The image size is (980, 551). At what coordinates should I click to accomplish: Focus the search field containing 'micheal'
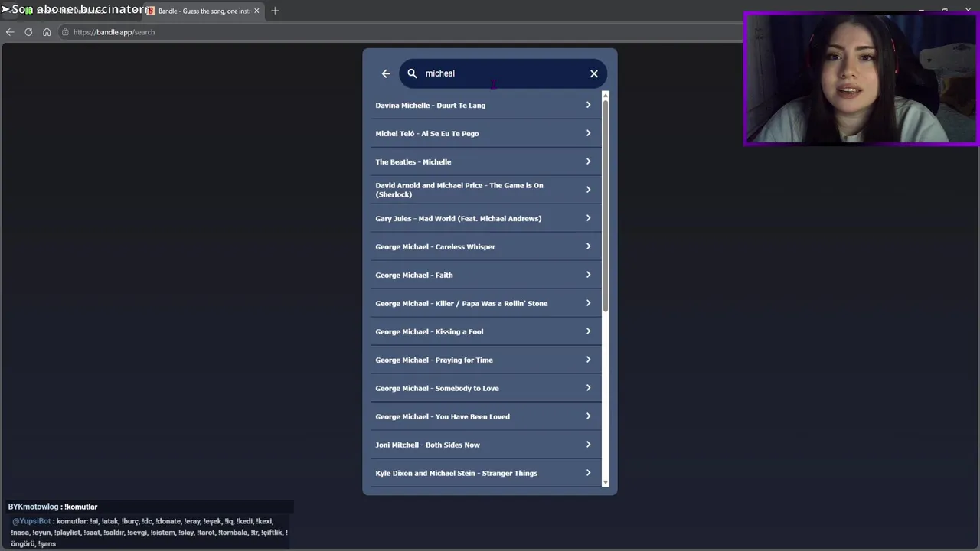click(503, 73)
